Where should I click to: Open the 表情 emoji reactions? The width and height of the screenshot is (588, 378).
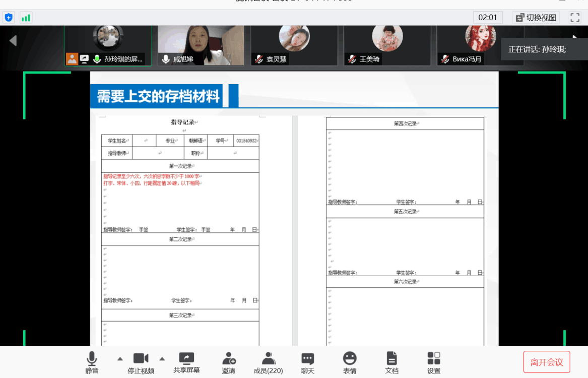(350, 362)
